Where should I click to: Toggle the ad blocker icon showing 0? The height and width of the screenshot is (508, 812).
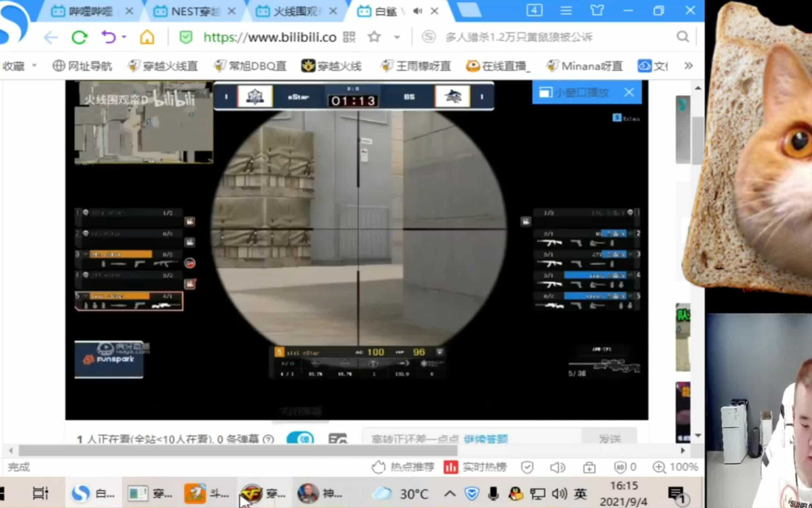626,467
